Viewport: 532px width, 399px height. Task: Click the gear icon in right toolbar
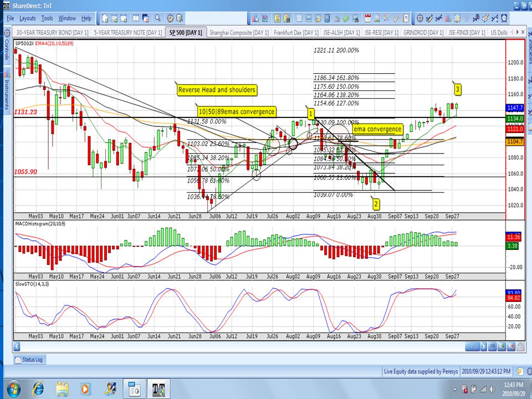[x=420, y=18]
